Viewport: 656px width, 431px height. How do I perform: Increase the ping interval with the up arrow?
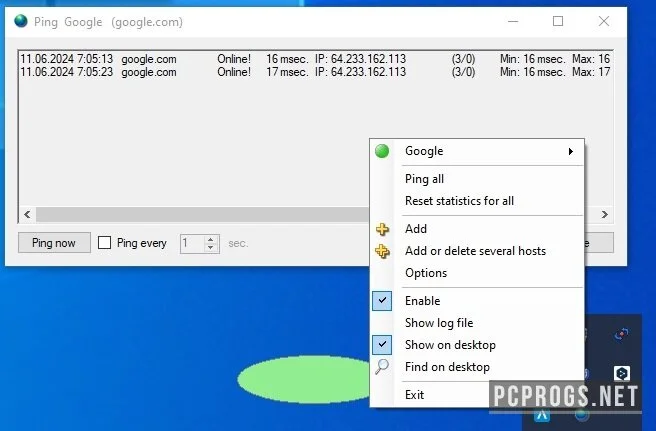(210, 239)
